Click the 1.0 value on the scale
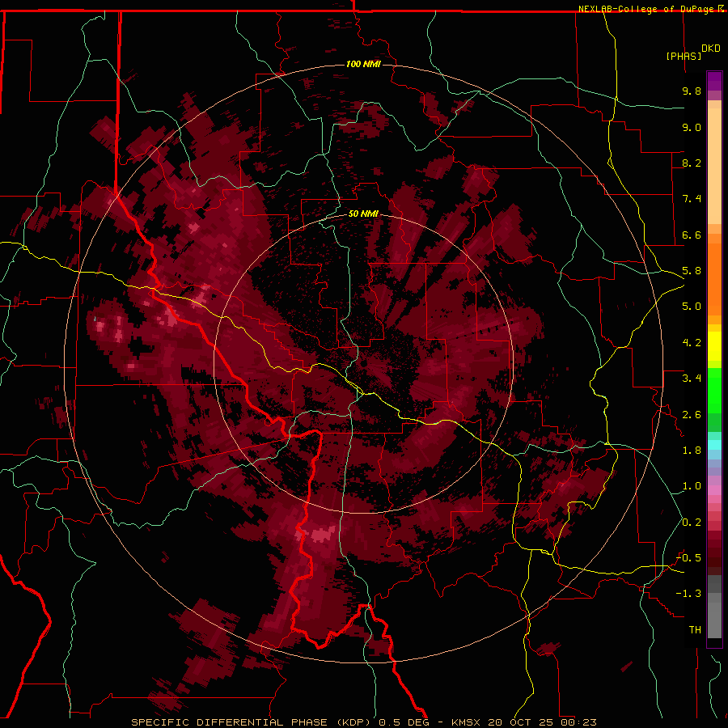 [x=692, y=486]
